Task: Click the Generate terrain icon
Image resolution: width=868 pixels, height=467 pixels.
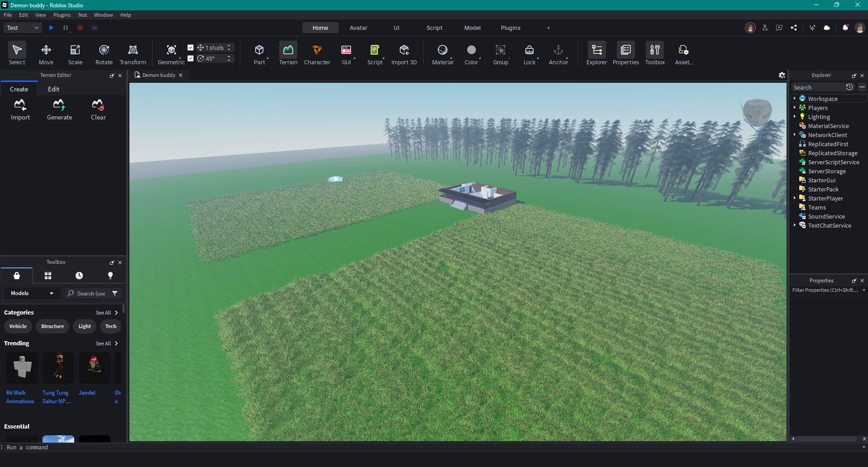Action: (59, 110)
